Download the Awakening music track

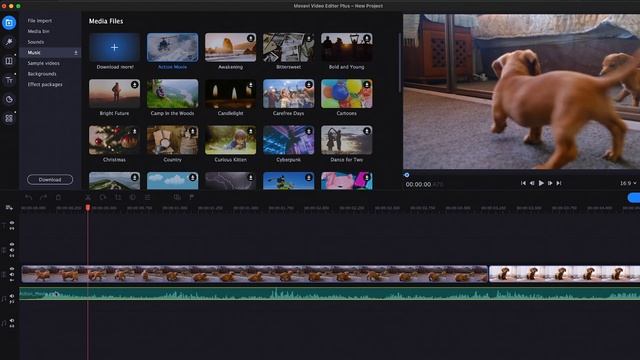click(x=251, y=38)
